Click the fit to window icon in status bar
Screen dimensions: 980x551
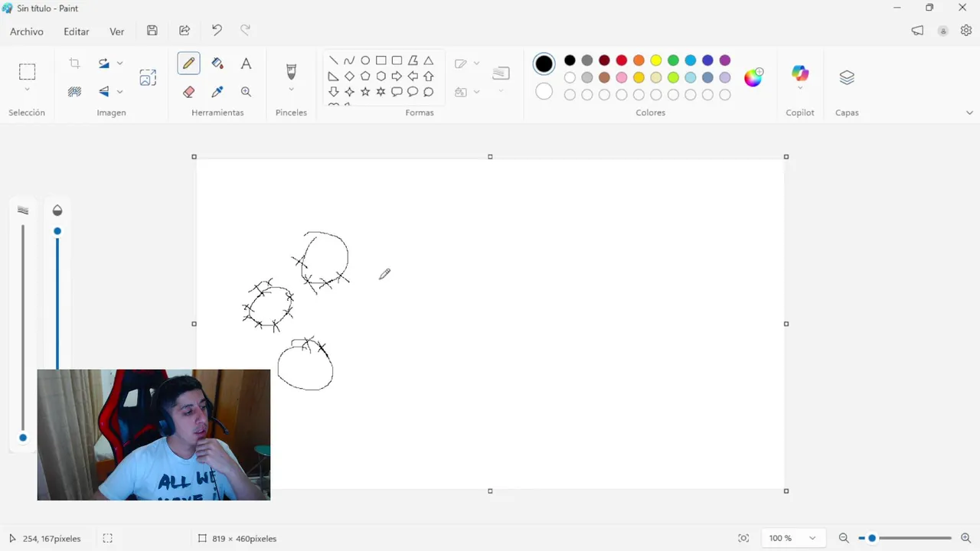pos(743,538)
